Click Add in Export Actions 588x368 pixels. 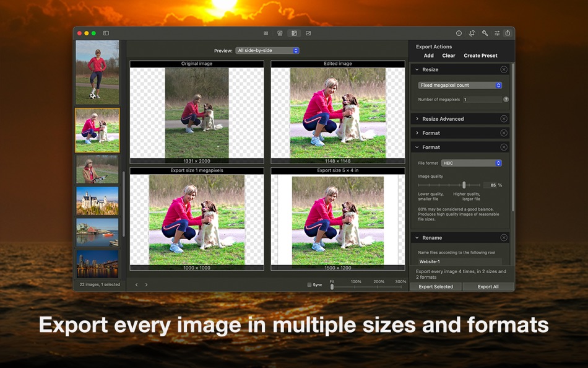[x=429, y=56]
